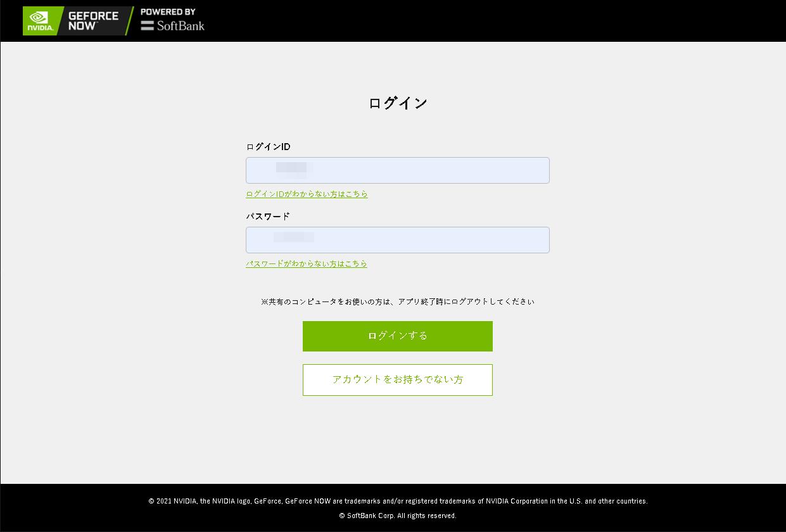786x532 pixels.
Task: Focus the パスワード input field
Action: 398,239
